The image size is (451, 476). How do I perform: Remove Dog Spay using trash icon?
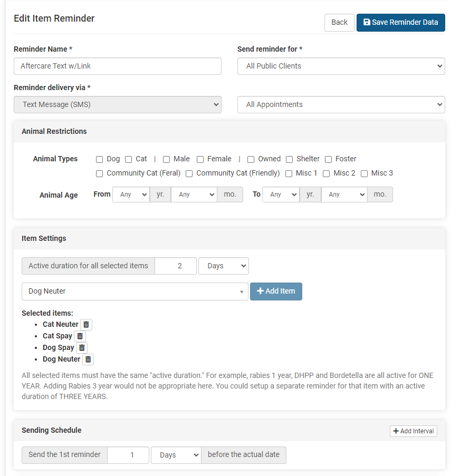(82, 348)
